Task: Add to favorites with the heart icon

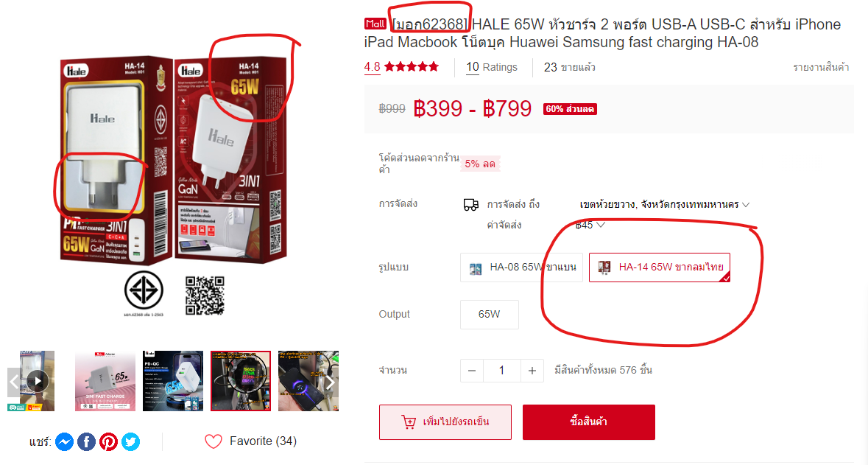Action: click(x=213, y=441)
